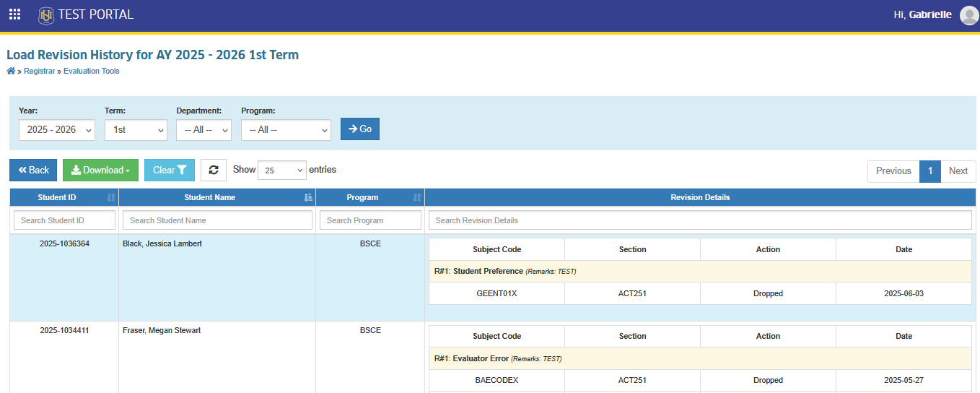Click date 2025-06-03
This screenshot has width=980, height=393.
pyautogui.click(x=904, y=293)
